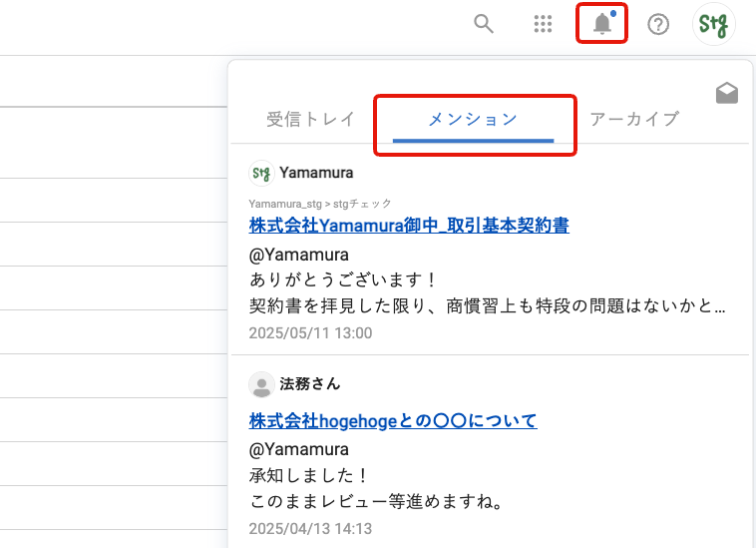Open search with the magnifier icon
756x548 pixels.
coord(484,24)
